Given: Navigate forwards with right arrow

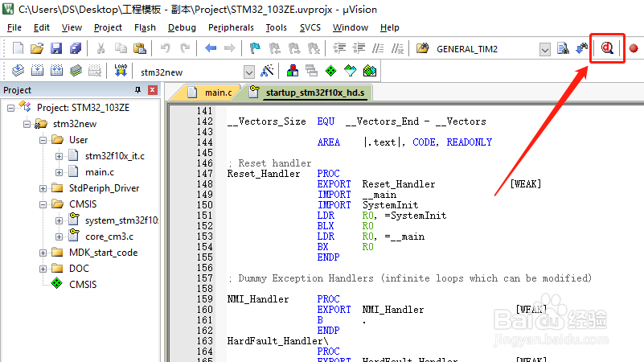Looking at the screenshot, I should pos(230,48).
